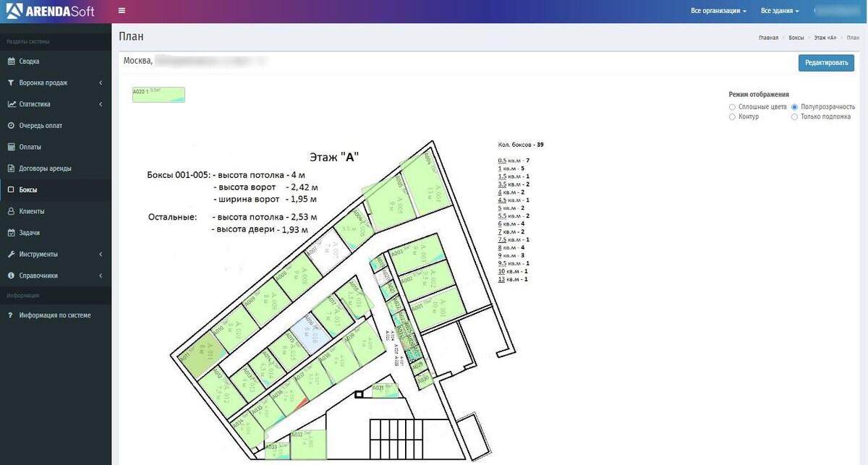
Task: Click the ArendaSoft logo
Action: [x=50, y=11]
